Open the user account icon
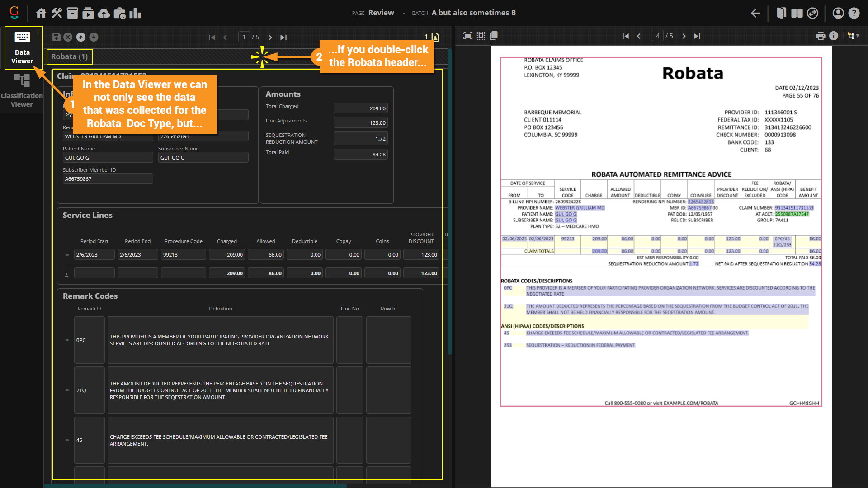 (x=838, y=13)
